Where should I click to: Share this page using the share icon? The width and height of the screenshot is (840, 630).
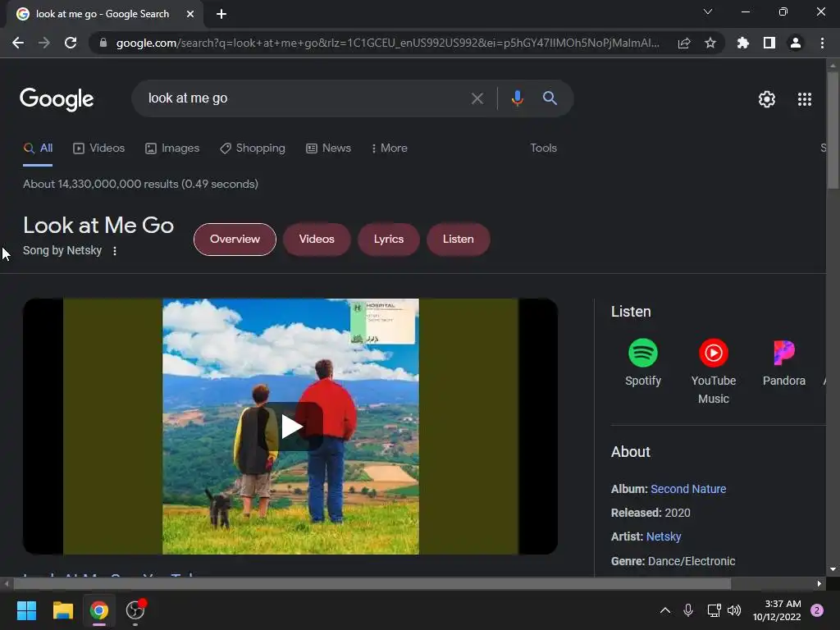pos(684,43)
